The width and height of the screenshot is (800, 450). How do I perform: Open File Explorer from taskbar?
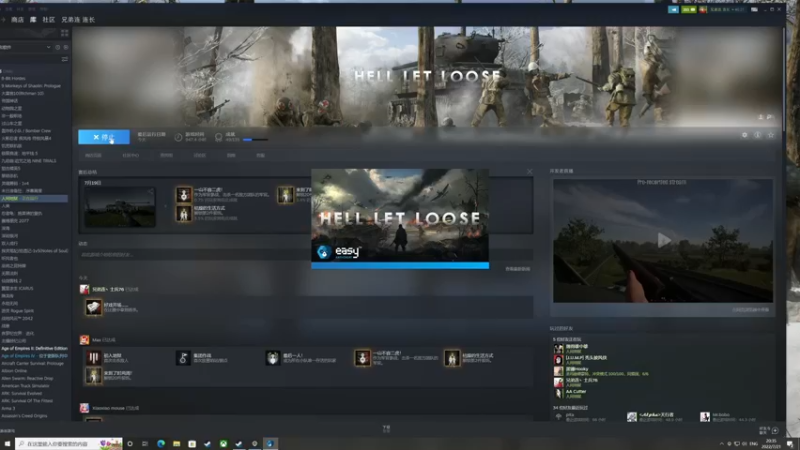[177, 444]
